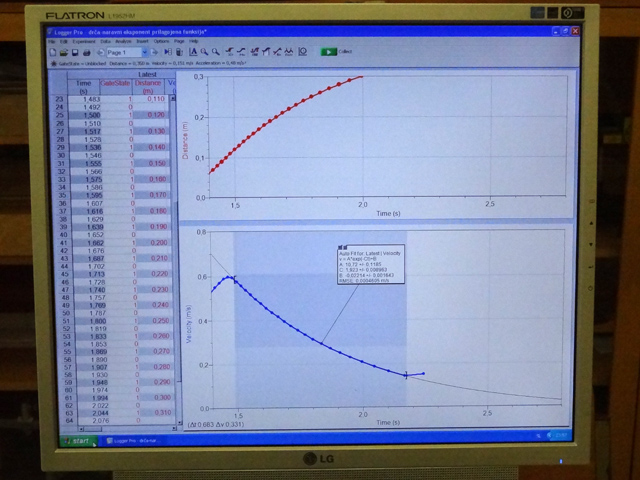The image size is (640, 480).
Task: Open a file with the folder icon
Action: [64, 52]
